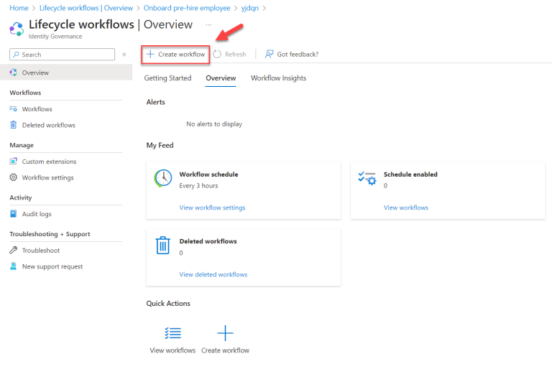Click the plus icon in Create workflow button
The width and height of the screenshot is (552, 392).
[x=150, y=54]
